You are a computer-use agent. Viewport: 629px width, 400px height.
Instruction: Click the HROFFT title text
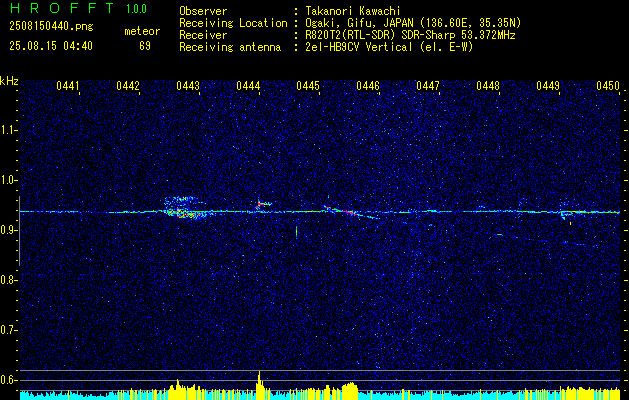62,8
